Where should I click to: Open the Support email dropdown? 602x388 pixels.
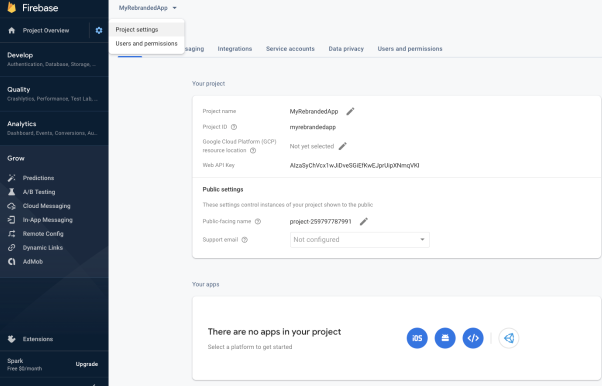coord(360,240)
